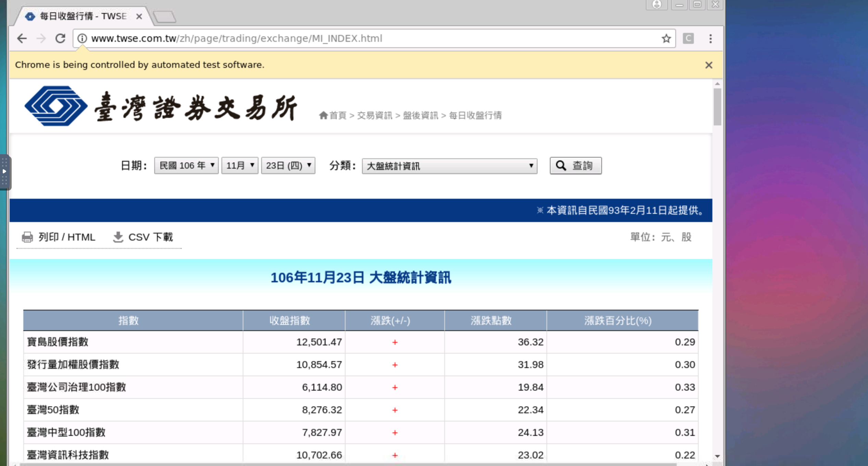Click the browser back arrow

pyautogui.click(x=22, y=38)
